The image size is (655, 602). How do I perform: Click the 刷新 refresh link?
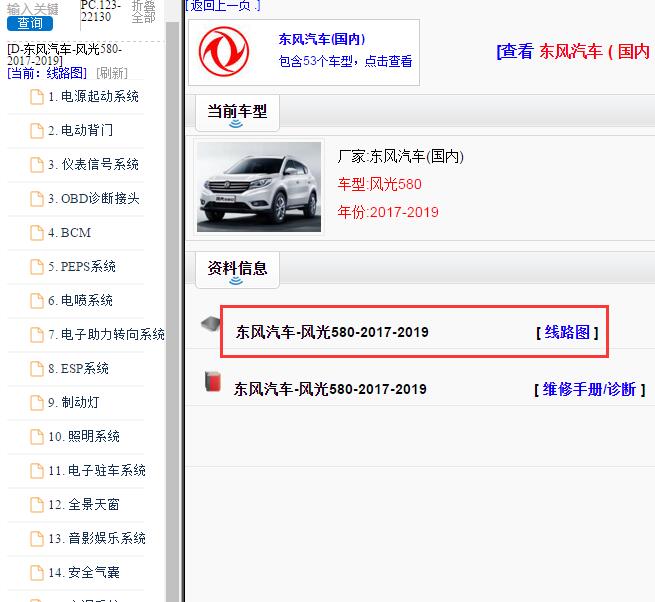[112, 74]
